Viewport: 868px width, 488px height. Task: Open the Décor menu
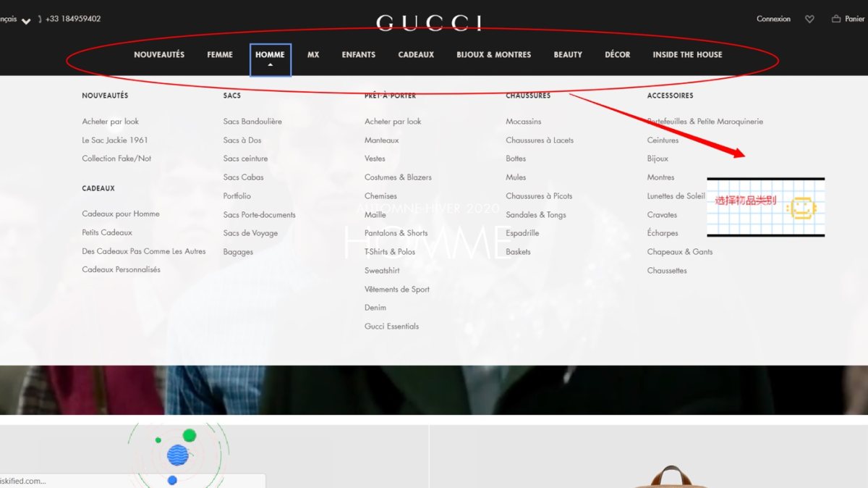click(x=618, y=54)
